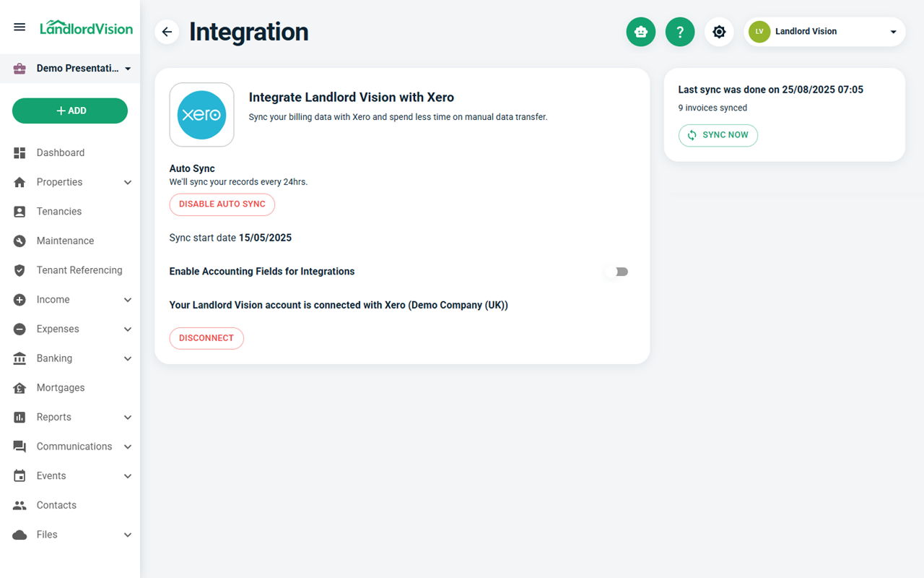Viewport: 924px width, 578px height.
Task: Click the DISCONNECT button
Action: click(206, 338)
